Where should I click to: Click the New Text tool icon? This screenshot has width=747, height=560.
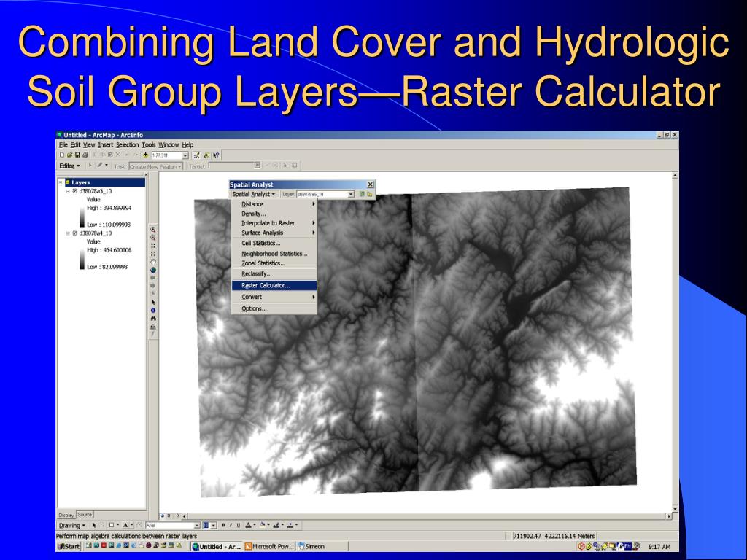[125, 525]
